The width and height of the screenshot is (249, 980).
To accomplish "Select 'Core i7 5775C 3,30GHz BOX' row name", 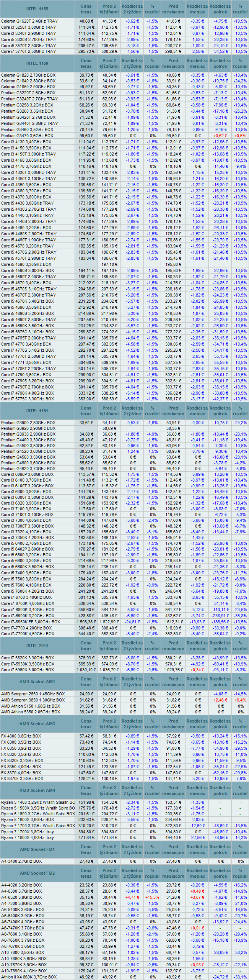I will [x=28, y=399].
